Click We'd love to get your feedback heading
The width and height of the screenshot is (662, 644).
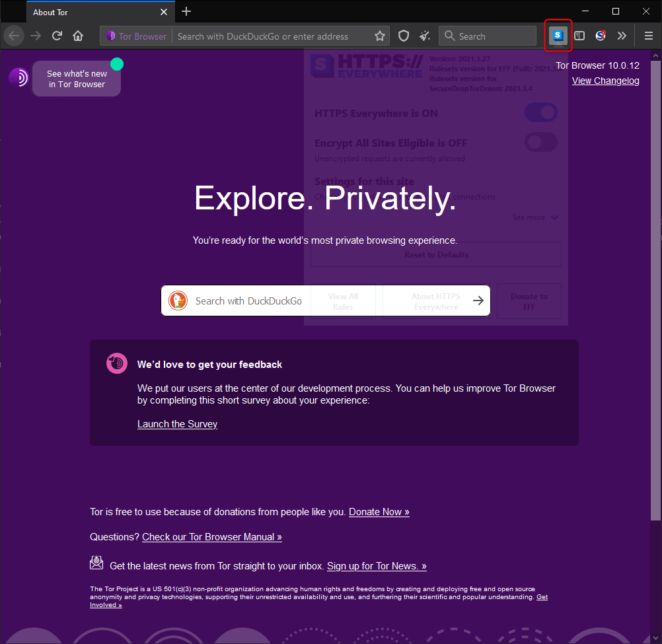209,364
